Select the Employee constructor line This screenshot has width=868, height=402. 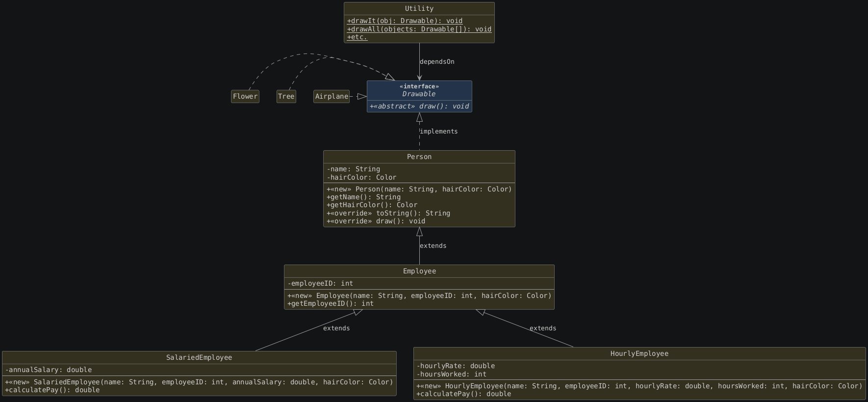click(419, 296)
